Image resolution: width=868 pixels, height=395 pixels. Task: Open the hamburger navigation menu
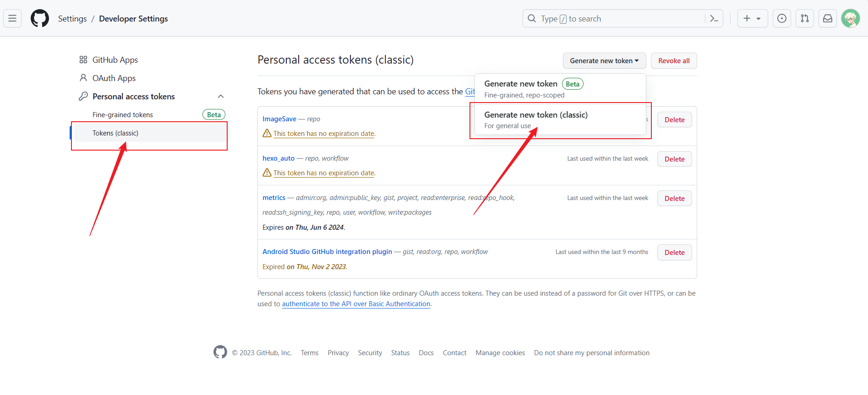12,18
